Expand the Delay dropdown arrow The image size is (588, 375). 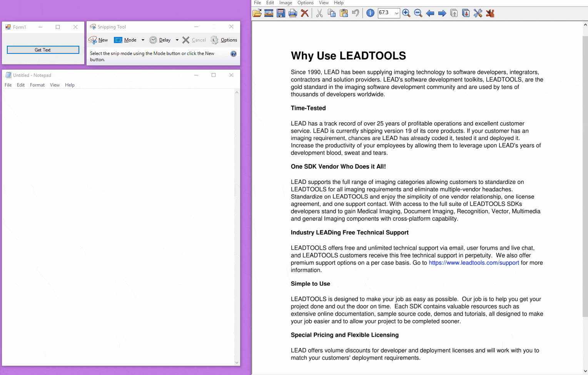[x=177, y=40]
